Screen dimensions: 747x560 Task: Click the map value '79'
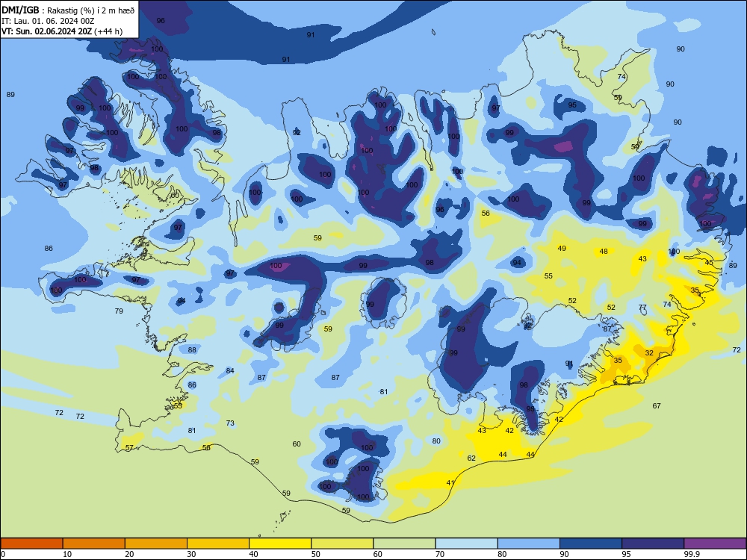(119, 311)
